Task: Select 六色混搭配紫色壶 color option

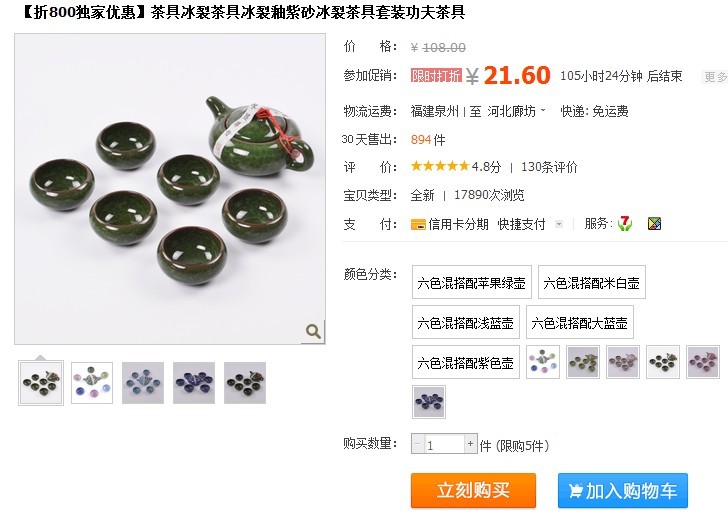Action: tap(466, 362)
